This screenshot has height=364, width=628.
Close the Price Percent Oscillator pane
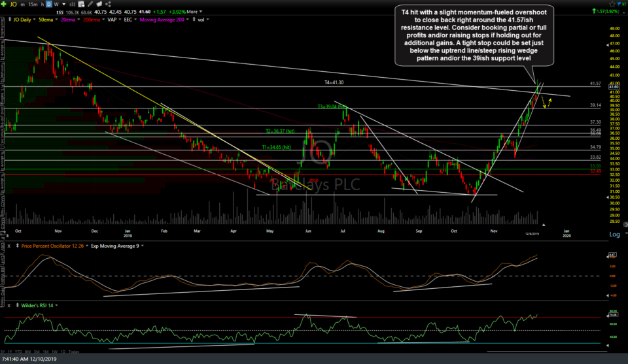tap(9, 246)
